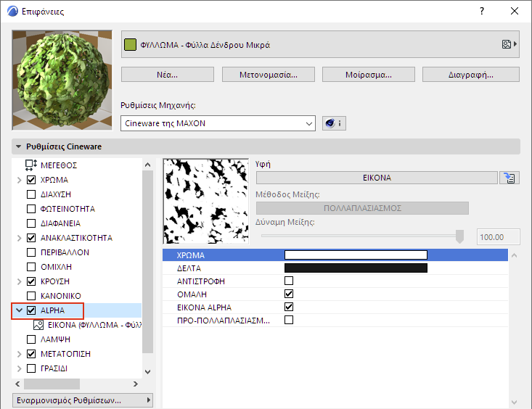Click the Νέα... button
This screenshot has height=409, width=532.
167,74
